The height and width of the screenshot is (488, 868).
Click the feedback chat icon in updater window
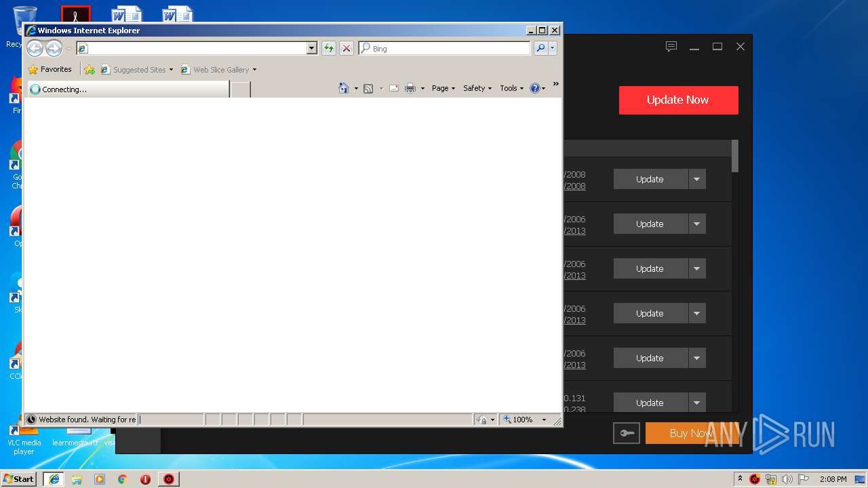[671, 46]
